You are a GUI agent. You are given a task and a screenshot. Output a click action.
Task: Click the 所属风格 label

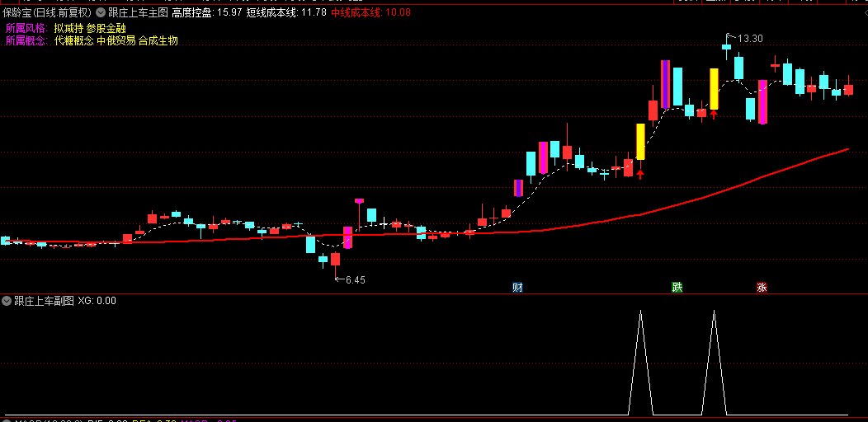(x=26, y=28)
